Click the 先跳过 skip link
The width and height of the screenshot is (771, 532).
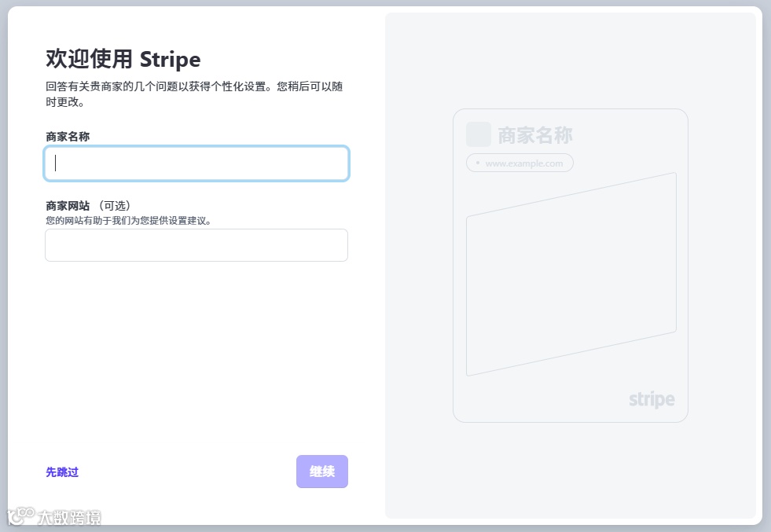tap(62, 472)
